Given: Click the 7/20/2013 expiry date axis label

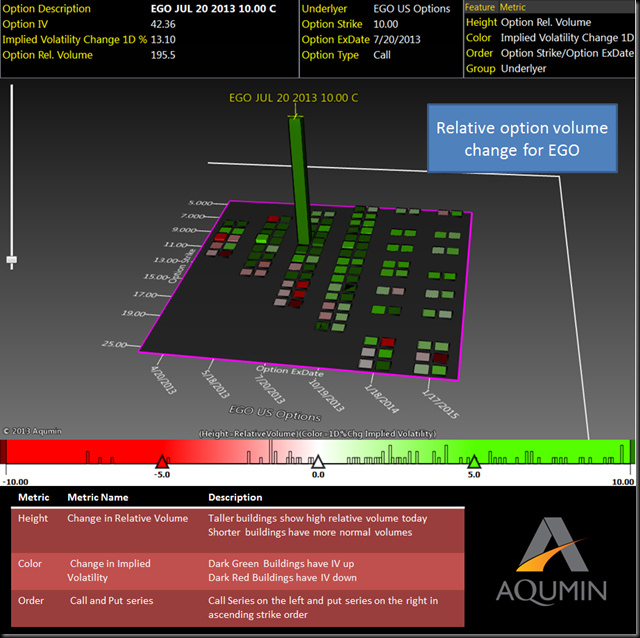Looking at the screenshot, I should [x=269, y=389].
